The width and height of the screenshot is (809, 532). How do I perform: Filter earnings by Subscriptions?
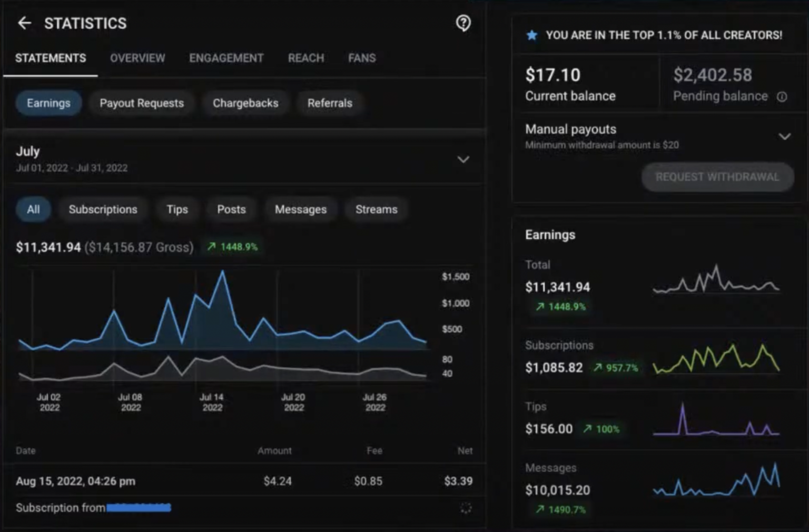pos(103,209)
